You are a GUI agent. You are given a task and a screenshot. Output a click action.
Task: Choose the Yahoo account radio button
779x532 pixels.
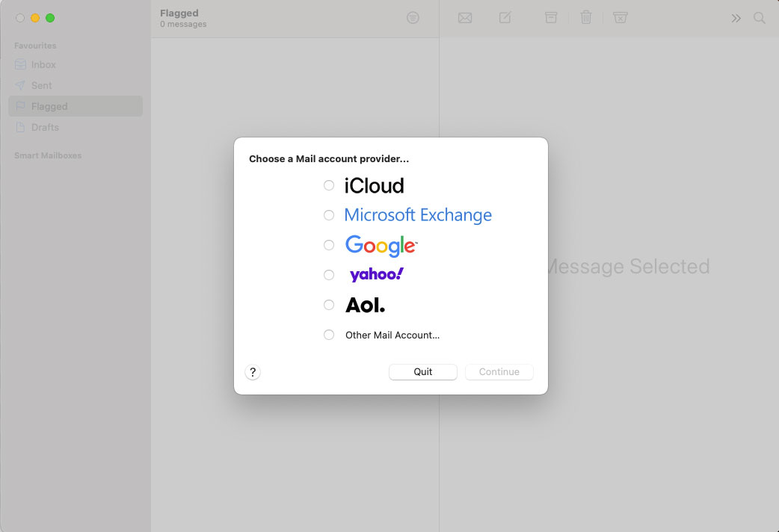click(329, 275)
